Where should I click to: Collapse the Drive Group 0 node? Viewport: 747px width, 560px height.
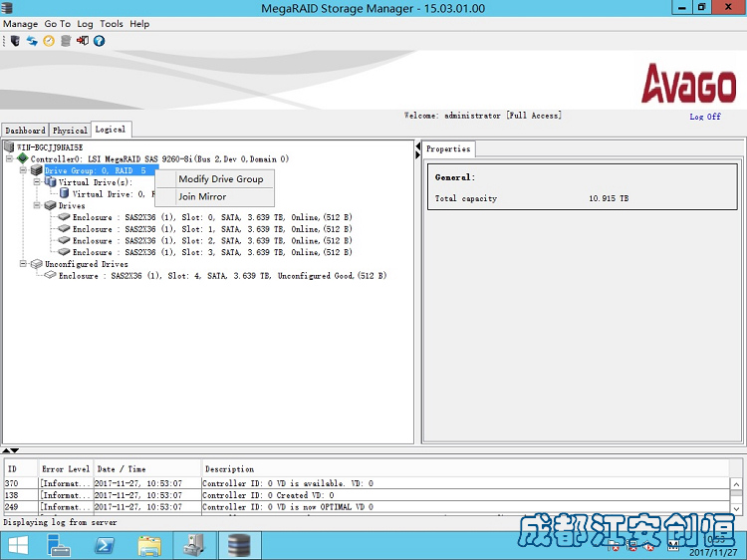[23, 170]
